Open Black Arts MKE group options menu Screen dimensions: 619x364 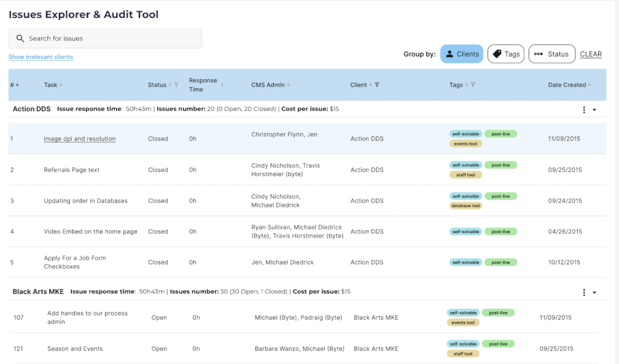click(x=584, y=293)
